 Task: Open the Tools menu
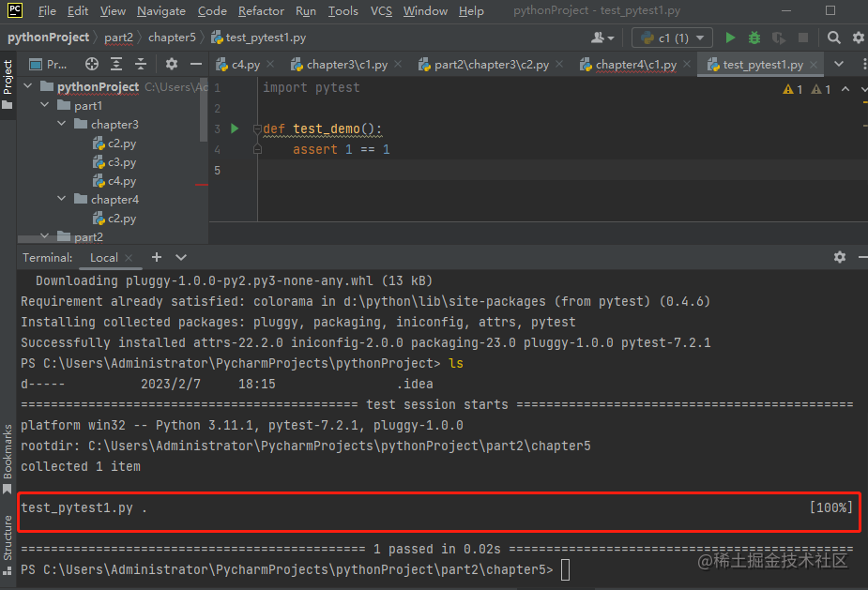pyautogui.click(x=343, y=11)
